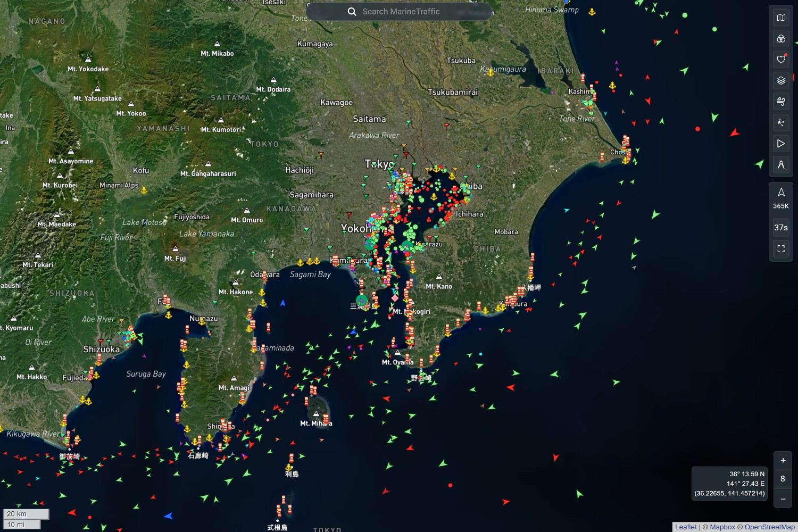Image resolution: width=798 pixels, height=532 pixels.
Task: Select the compass distance measuring tool
Action: tap(781, 165)
